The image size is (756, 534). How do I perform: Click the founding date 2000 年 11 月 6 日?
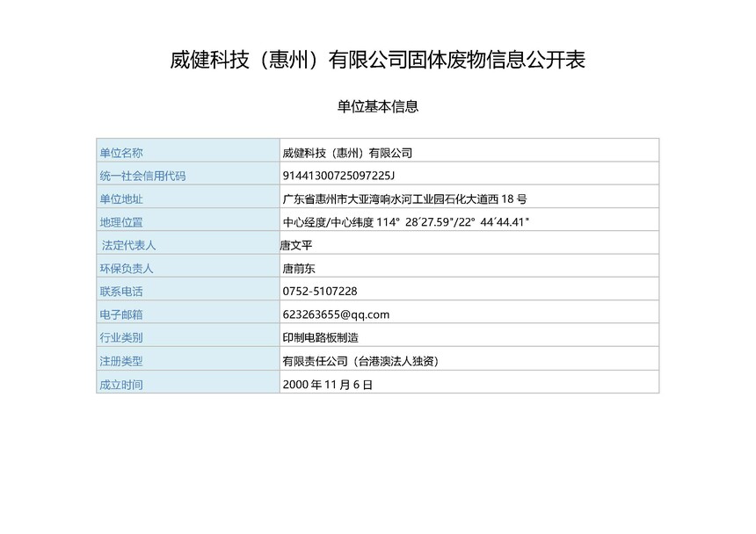tap(328, 384)
